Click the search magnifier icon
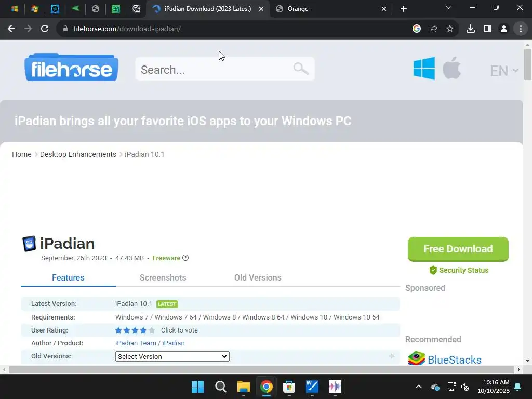The height and width of the screenshot is (399, 532). [301, 69]
